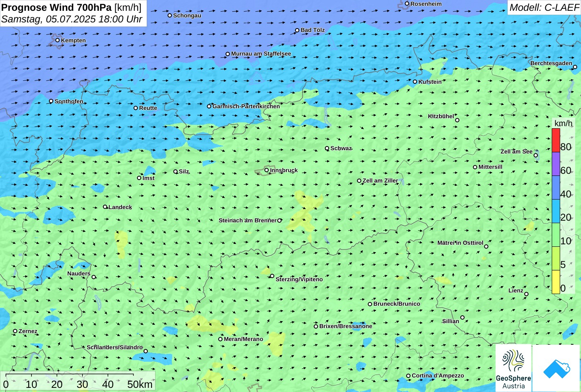
Task: Click the Berchtesgaden location dot
Action: (x=575, y=67)
